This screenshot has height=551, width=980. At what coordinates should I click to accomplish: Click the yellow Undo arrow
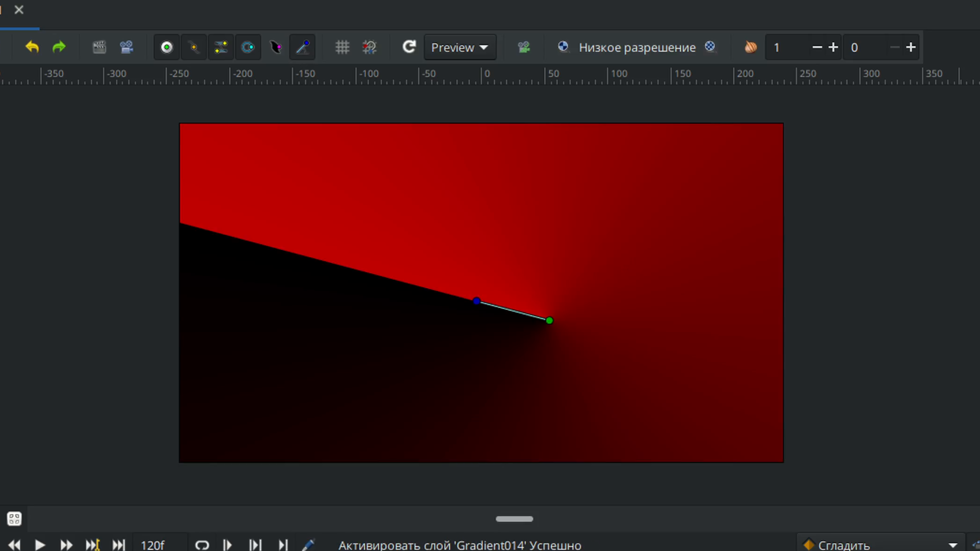[32, 47]
